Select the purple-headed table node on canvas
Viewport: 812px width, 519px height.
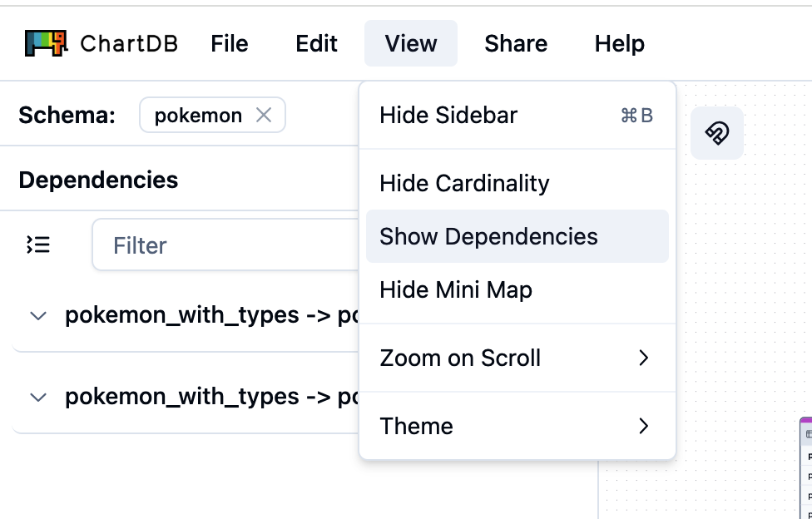point(805,466)
